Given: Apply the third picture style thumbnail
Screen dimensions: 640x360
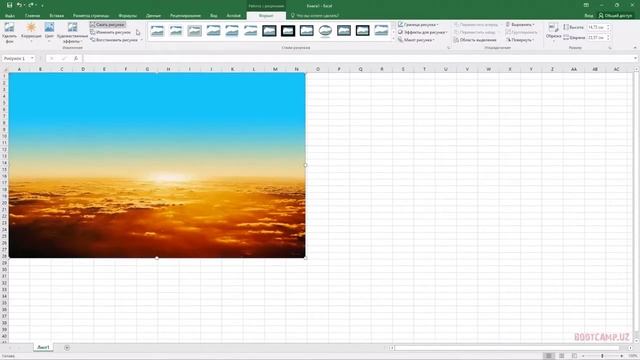Looking at the screenshot, I should pyautogui.click(x=195, y=31).
